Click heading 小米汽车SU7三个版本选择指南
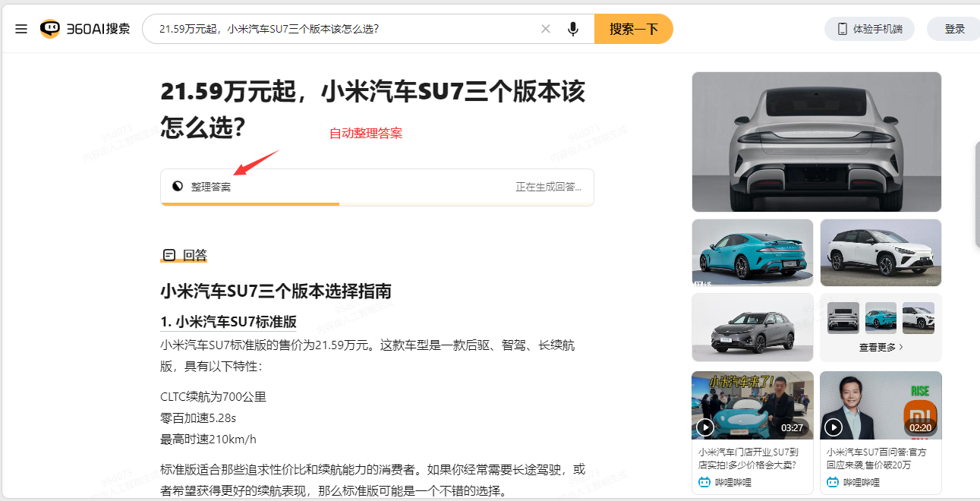This screenshot has height=501, width=980. (276, 291)
